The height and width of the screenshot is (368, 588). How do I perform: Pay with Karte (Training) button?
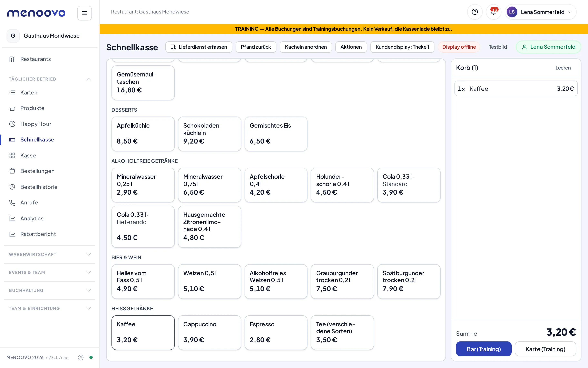(x=545, y=349)
